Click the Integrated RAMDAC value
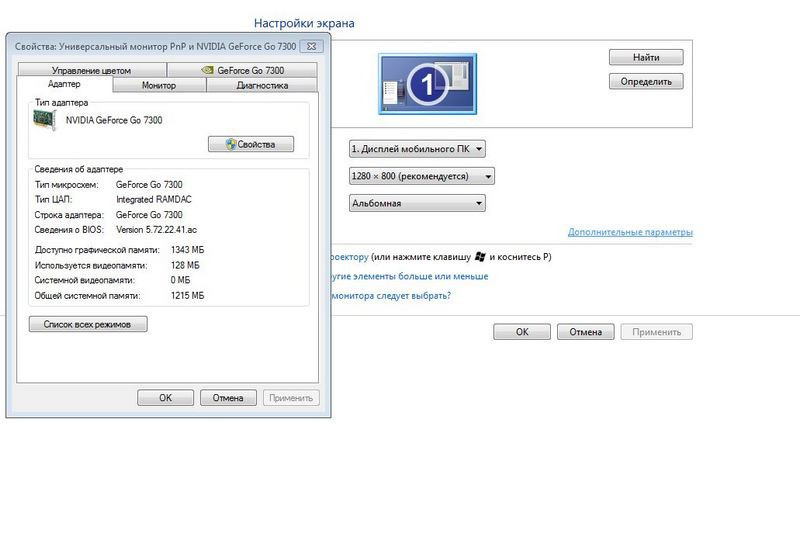The width and height of the screenshot is (800, 544). tap(154, 200)
